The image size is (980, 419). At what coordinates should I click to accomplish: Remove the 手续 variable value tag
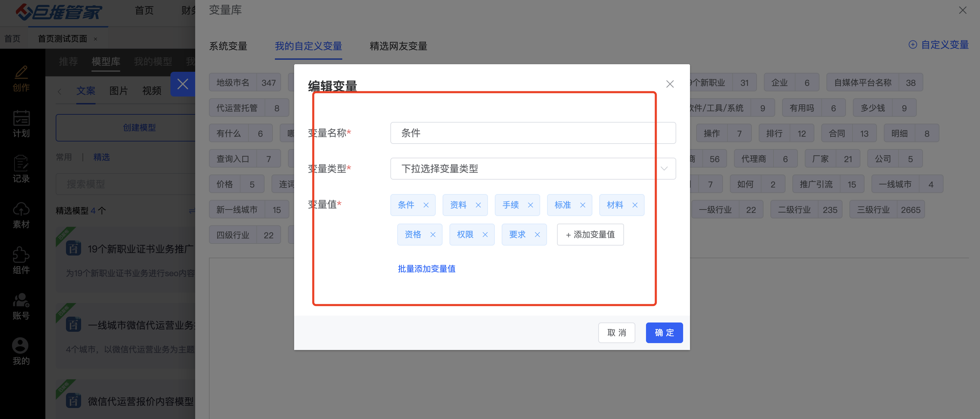(530, 205)
